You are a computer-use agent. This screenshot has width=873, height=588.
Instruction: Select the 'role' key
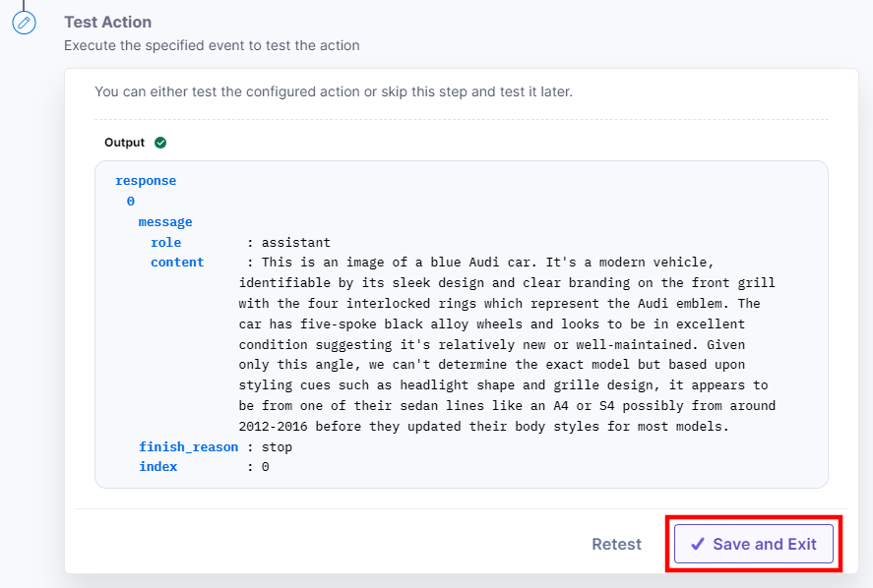[x=166, y=243]
